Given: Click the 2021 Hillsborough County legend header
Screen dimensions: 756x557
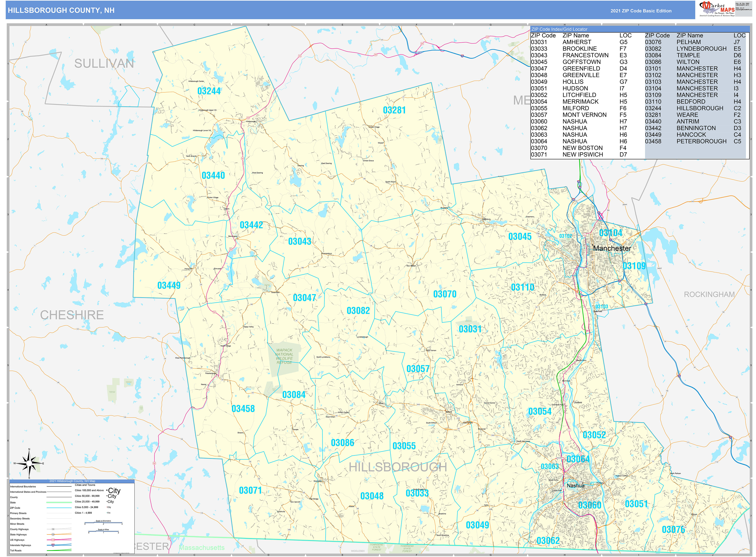Looking at the screenshot, I should (x=72, y=481).
